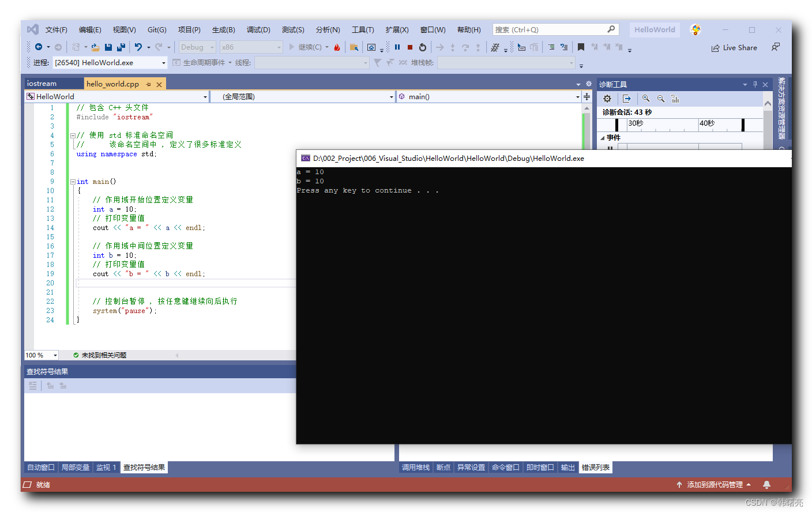Open Live Share
Image resolution: width=812 pixels, height=512 pixels.
click(734, 48)
